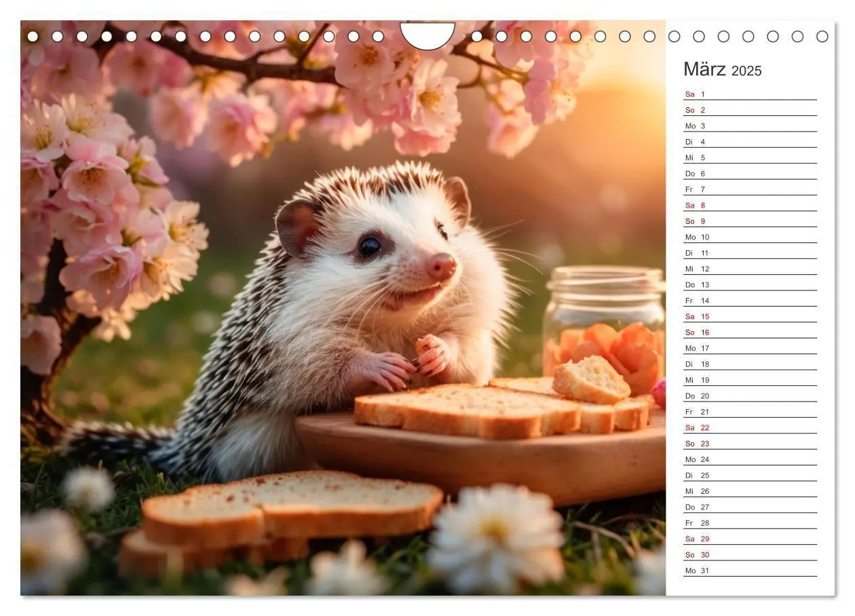The width and height of the screenshot is (855, 616).
Task: Select the 'So 16' calendar row
Action: point(750,332)
